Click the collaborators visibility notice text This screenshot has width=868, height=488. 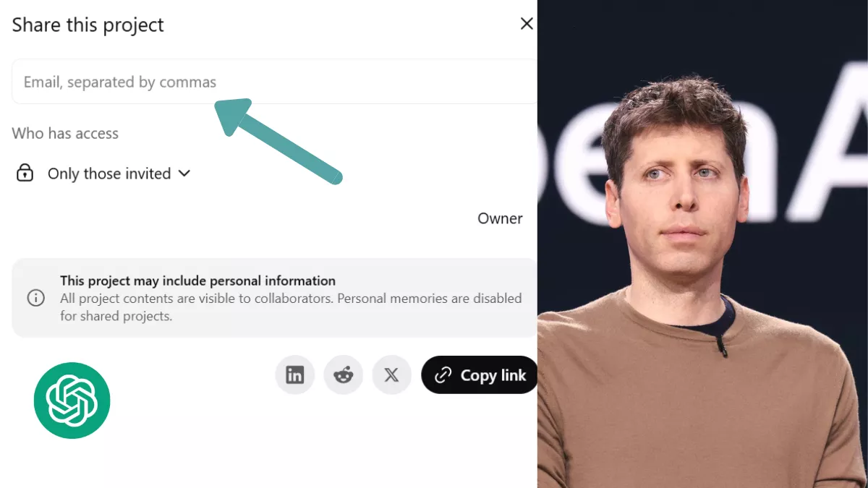pyautogui.click(x=291, y=307)
